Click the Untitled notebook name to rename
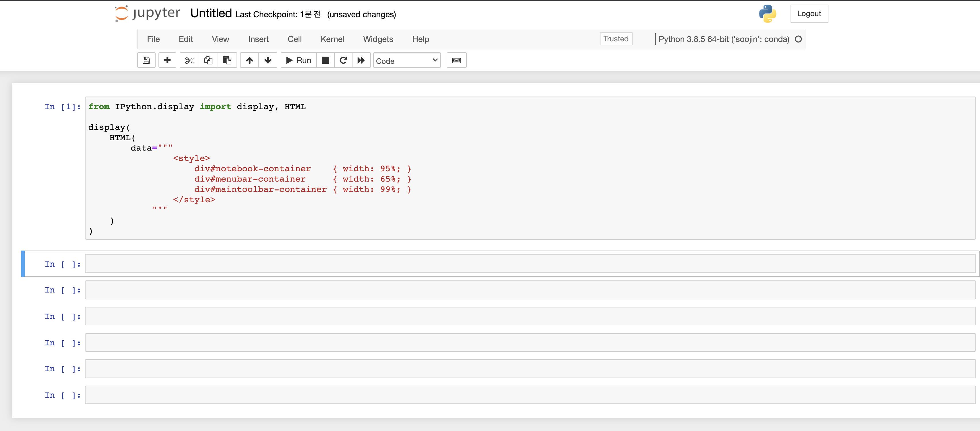Screen dimensions: 980x431 (211, 13)
